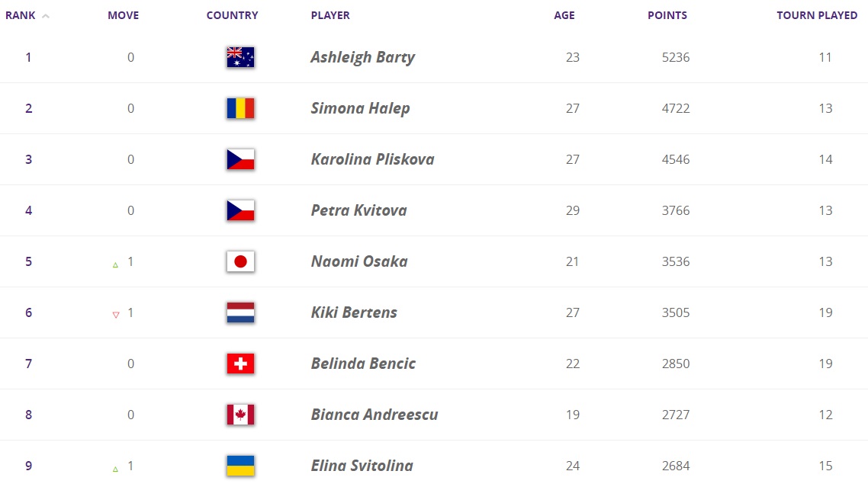Click the AGE column header

(564, 15)
